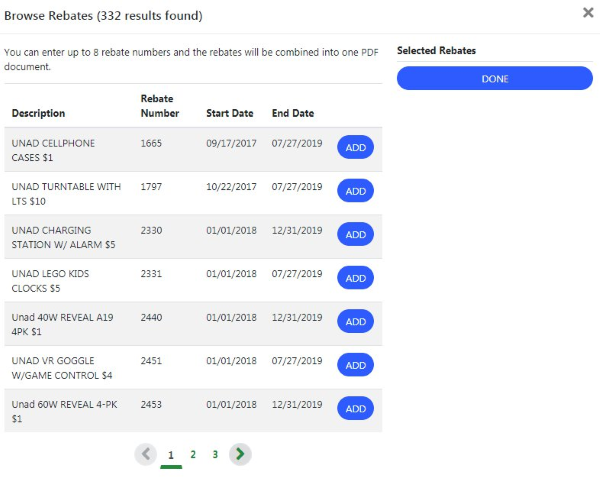Add UNAD CHARGING STATION W/ ALARM rebate
The width and height of the screenshot is (600, 485).
pos(355,234)
